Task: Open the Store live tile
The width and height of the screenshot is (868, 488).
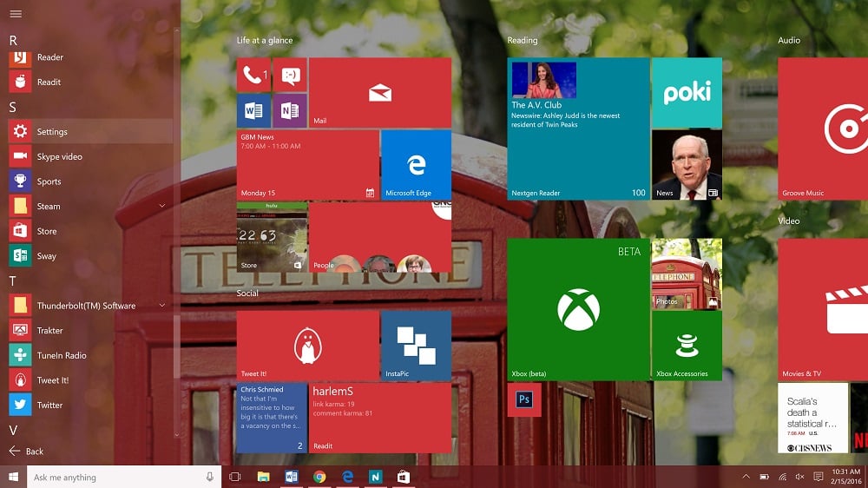Action: 272,237
